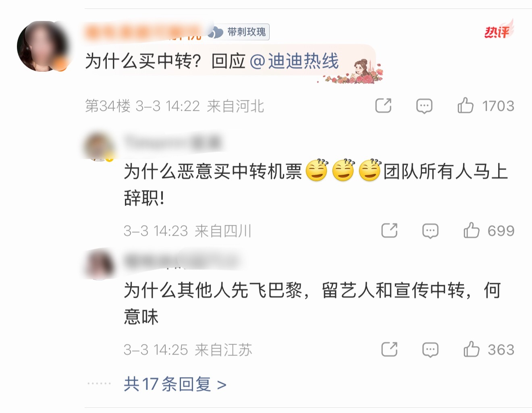
Task: Open the top commenter's profile avatar
Action: coord(43,46)
